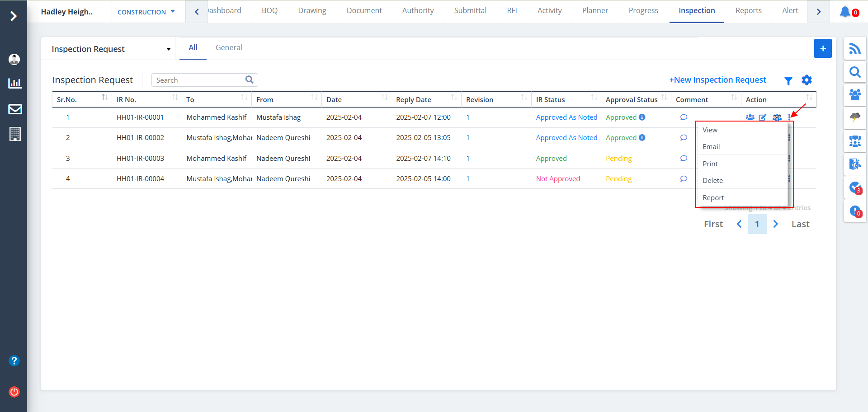Select Delete from the context menu

[x=712, y=181]
